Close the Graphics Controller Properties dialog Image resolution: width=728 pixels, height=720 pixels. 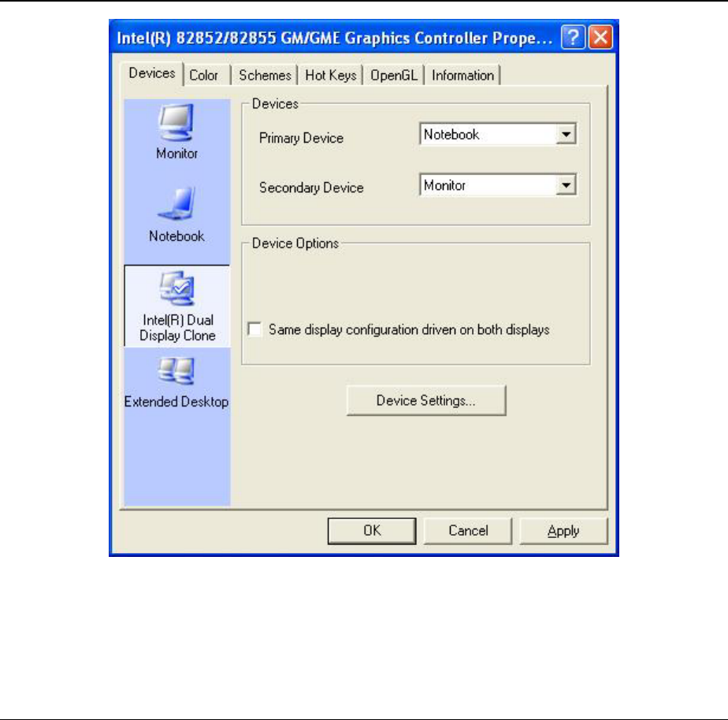coord(600,37)
